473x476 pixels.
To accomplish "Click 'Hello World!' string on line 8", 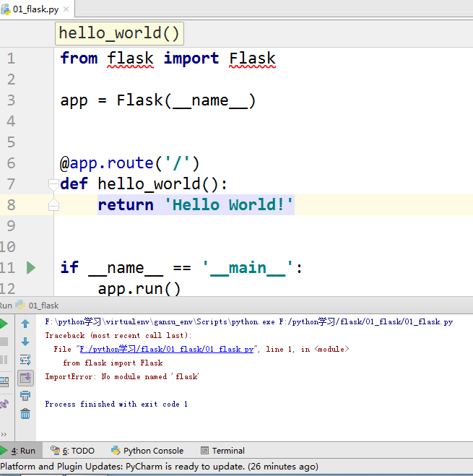I will point(229,205).
